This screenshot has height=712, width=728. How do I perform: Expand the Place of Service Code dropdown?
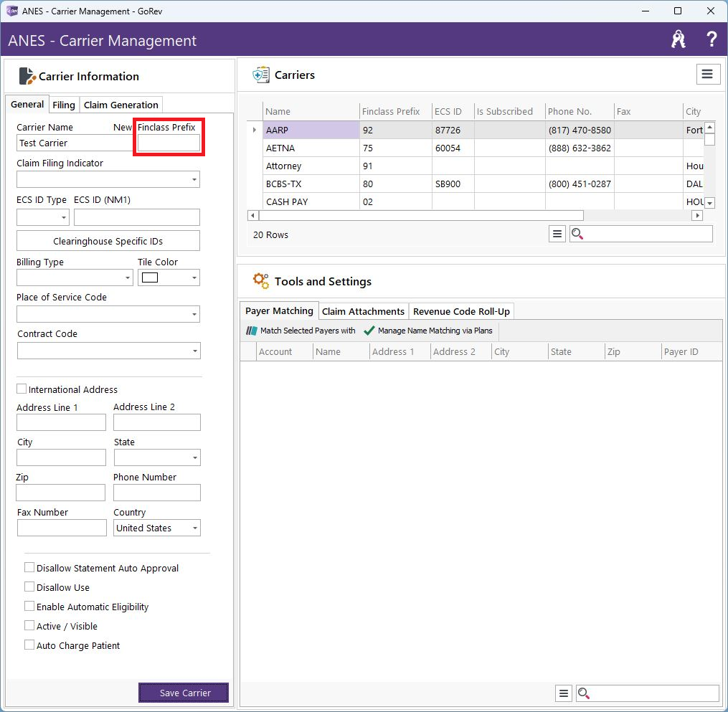point(194,314)
